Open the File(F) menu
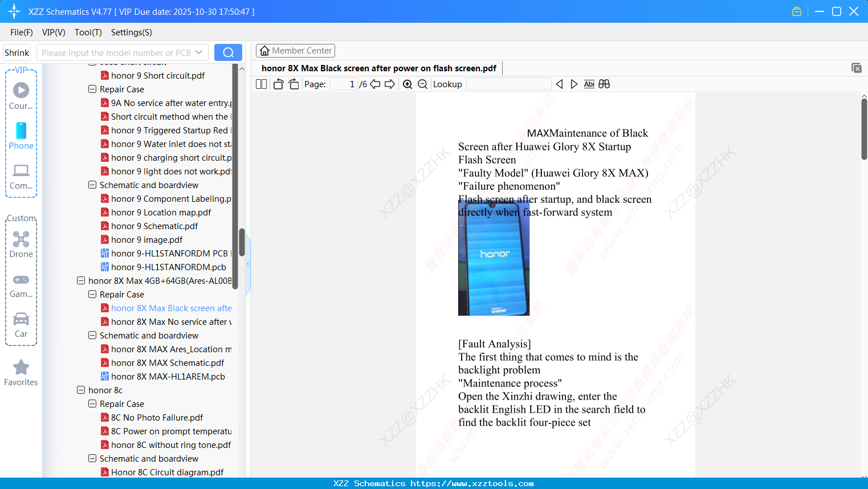 click(x=22, y=32)
